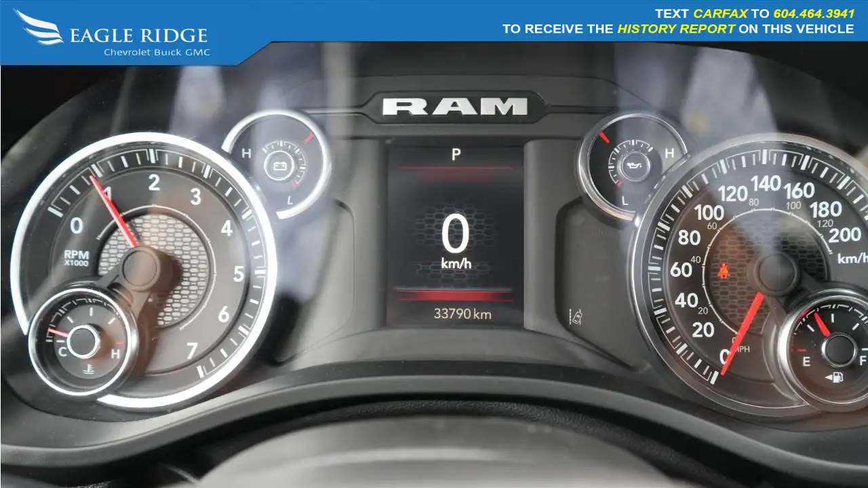
Task: Click the Chevrolet Buick GMC text
Action: point(157,52)
